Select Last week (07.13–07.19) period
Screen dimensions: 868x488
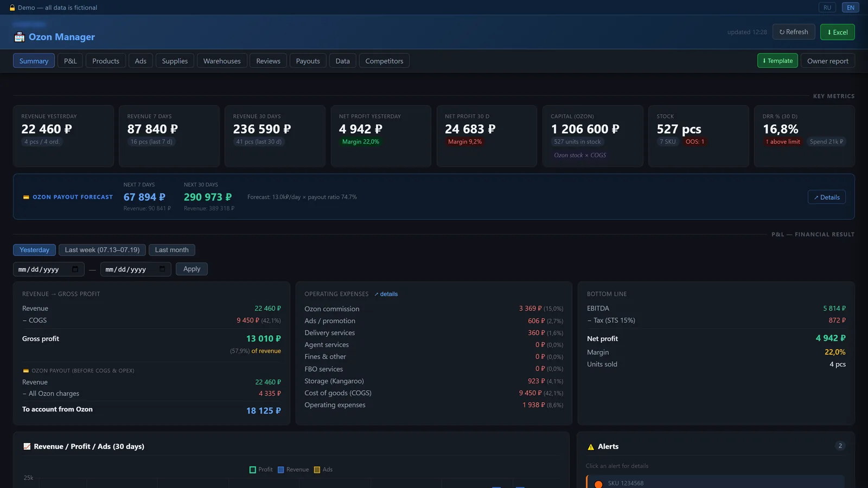(x=102, y=250)
